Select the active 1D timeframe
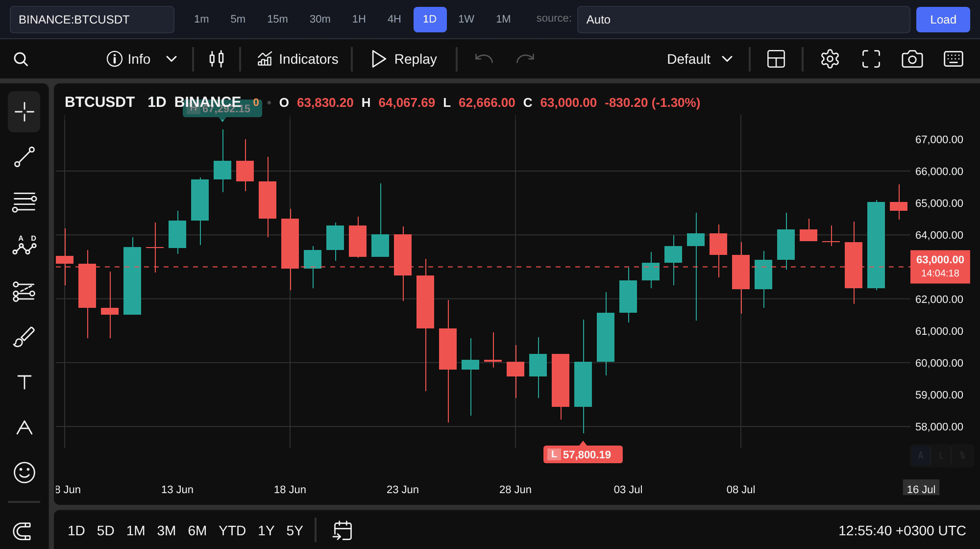This screenshot has width=980, height=549. (x=430, y=19)
